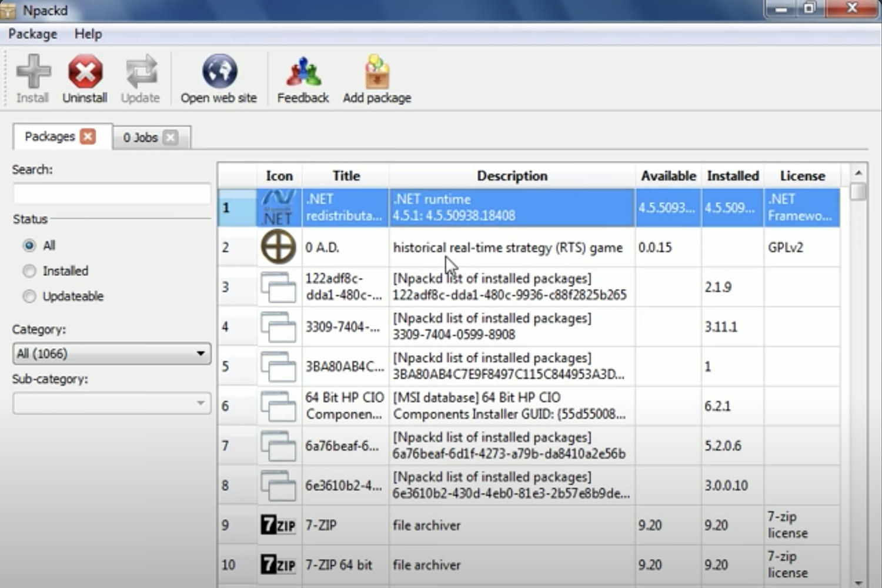Image resolution: width=882 pixels, height=588 pixels.
Task: Click the icon for 64 Bit HP CIO Components
Action: pos(279,406)
